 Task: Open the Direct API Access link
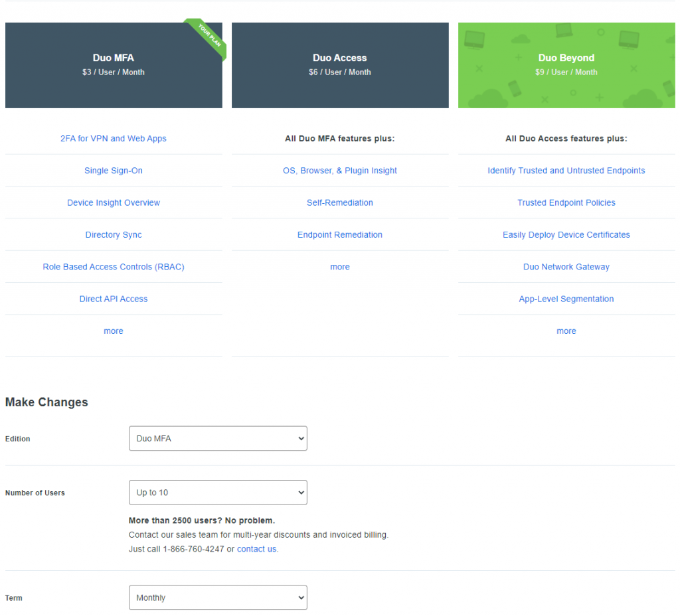[113, 299]
